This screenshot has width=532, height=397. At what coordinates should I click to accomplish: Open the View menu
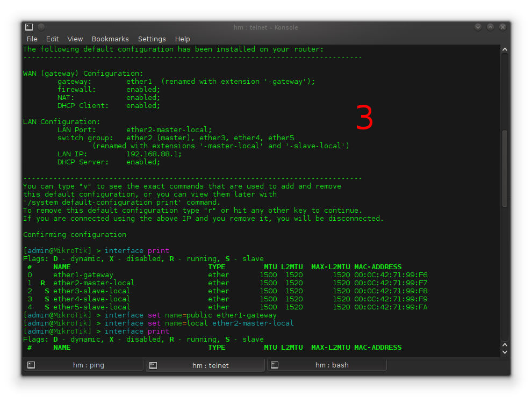(75, 39)
